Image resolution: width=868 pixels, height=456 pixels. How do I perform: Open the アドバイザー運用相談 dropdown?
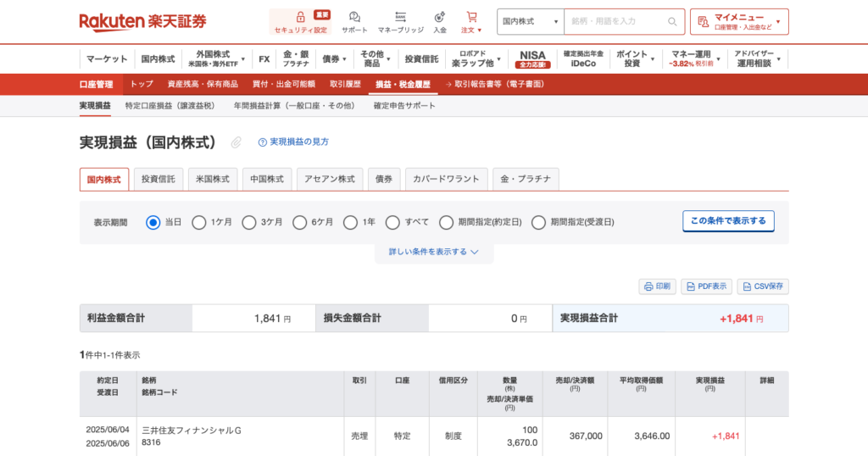pos(757,58)
